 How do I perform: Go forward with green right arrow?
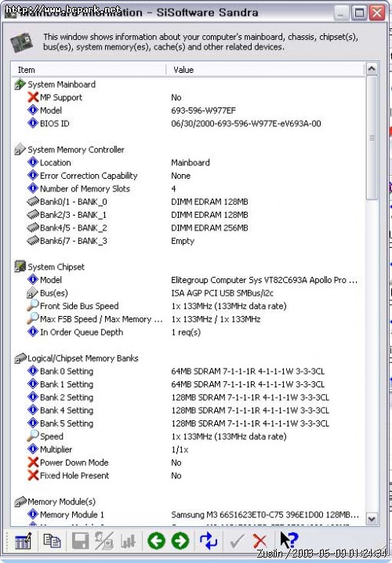(180, 541)
